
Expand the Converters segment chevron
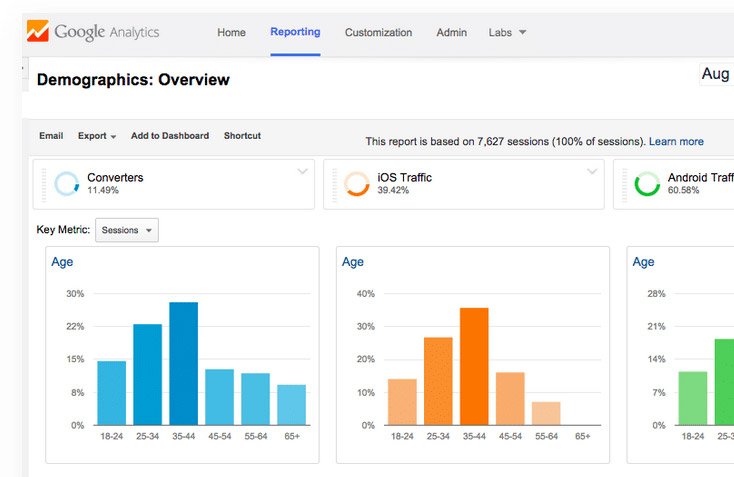click(302, 171)
